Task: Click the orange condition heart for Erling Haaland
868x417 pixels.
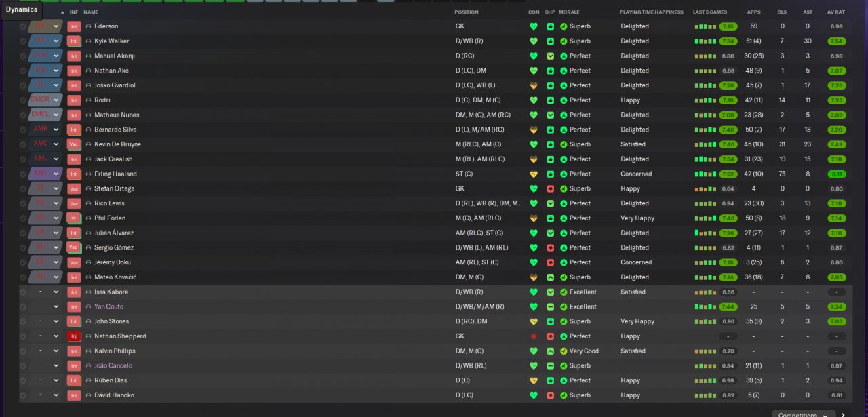Action: [534, 174]
